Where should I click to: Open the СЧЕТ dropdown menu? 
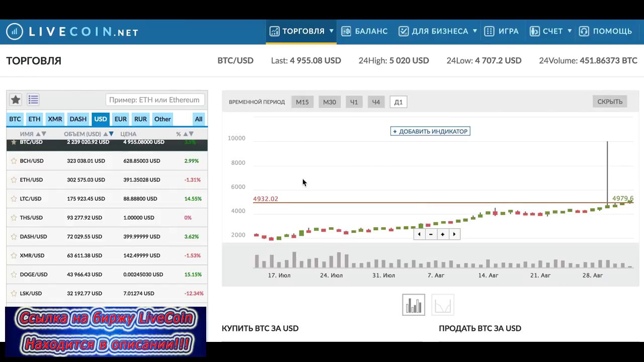[x=550, y=31]
